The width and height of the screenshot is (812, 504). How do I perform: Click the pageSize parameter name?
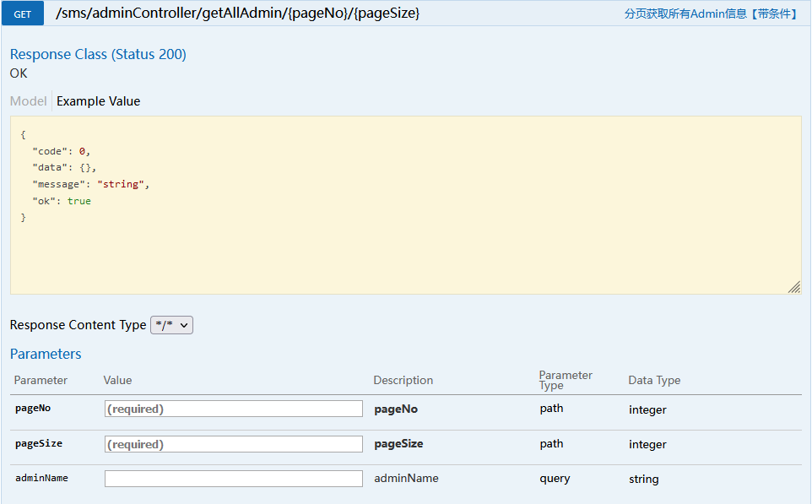click(39, 443)
